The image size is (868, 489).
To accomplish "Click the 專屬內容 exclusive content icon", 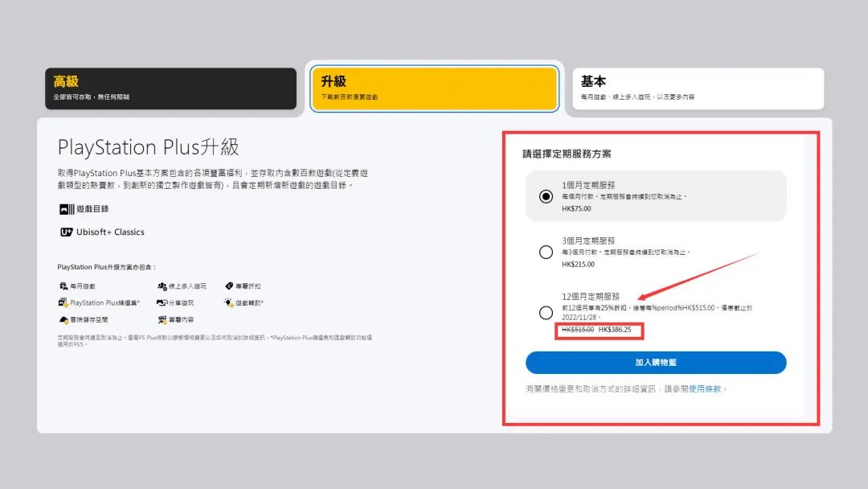I will click(162, 320).
